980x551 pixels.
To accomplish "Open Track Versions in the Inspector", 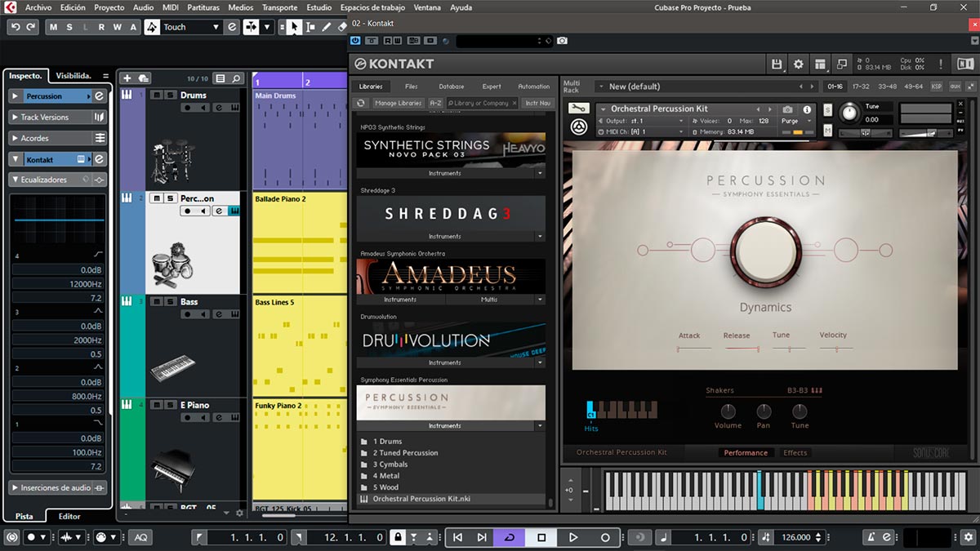I will (58, 117).
